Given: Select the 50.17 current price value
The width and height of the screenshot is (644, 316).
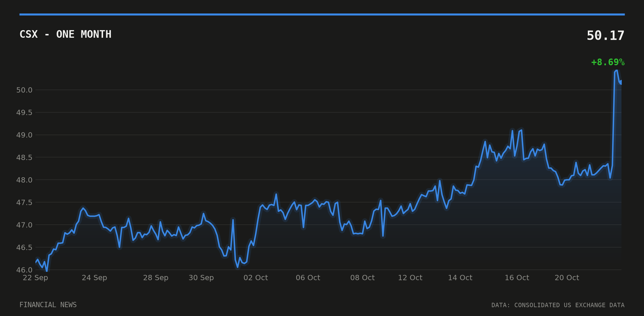Looking at the screenshot, I should (605, 36).
